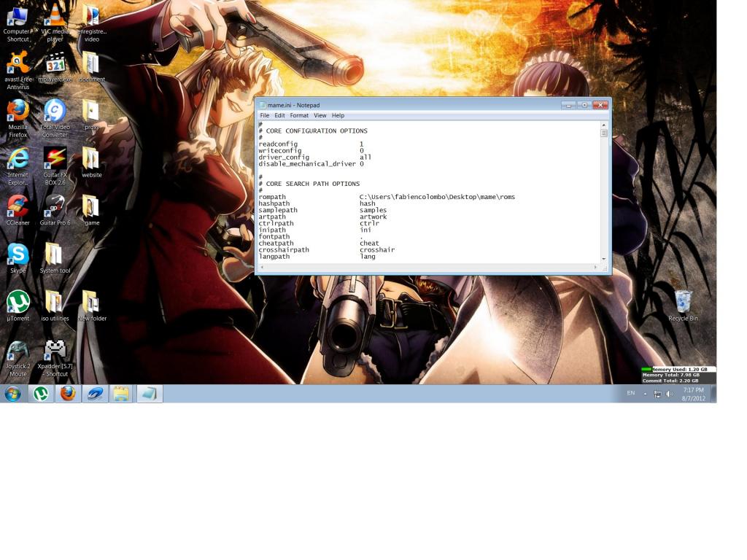The width and height of the screenshot is (747, 560).
Task: Select the game folder on the desktop
Action: (91, 211)
